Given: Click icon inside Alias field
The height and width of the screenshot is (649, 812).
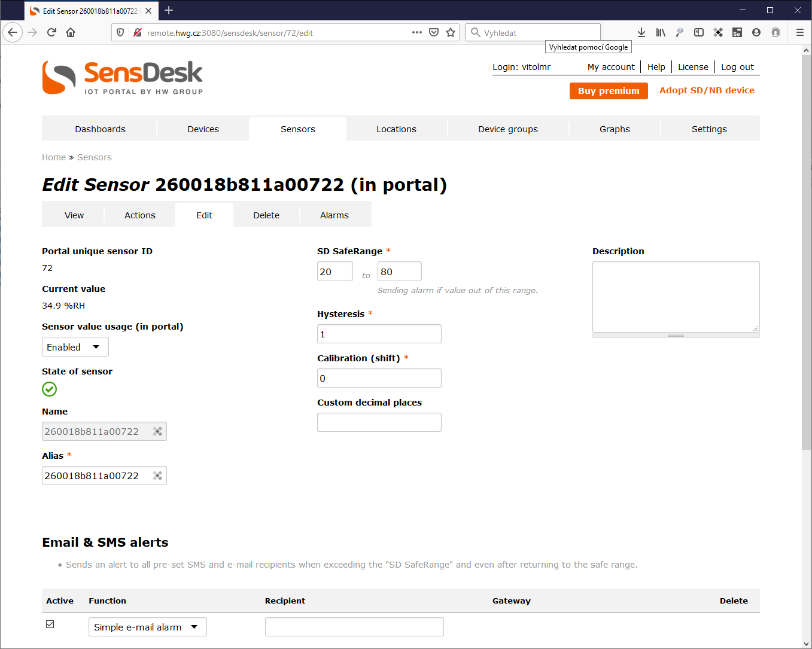Looking at the screenshot, I should [157, 476].
